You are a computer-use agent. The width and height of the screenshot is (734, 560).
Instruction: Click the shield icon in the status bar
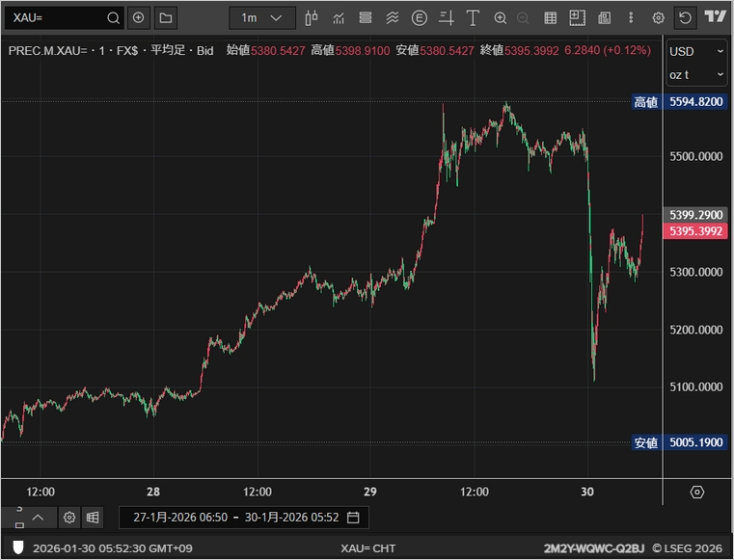point(17,547)
